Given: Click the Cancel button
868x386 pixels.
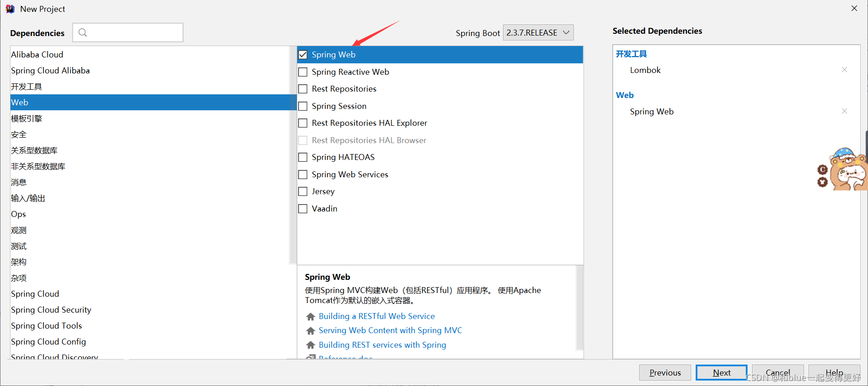Looking at the screenshot, I should 778,373.
